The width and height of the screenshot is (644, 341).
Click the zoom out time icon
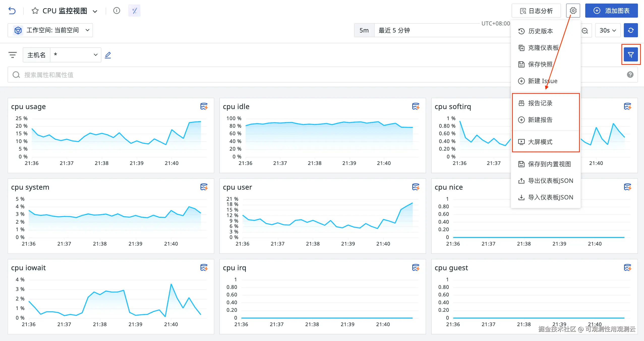click(585, 31)
